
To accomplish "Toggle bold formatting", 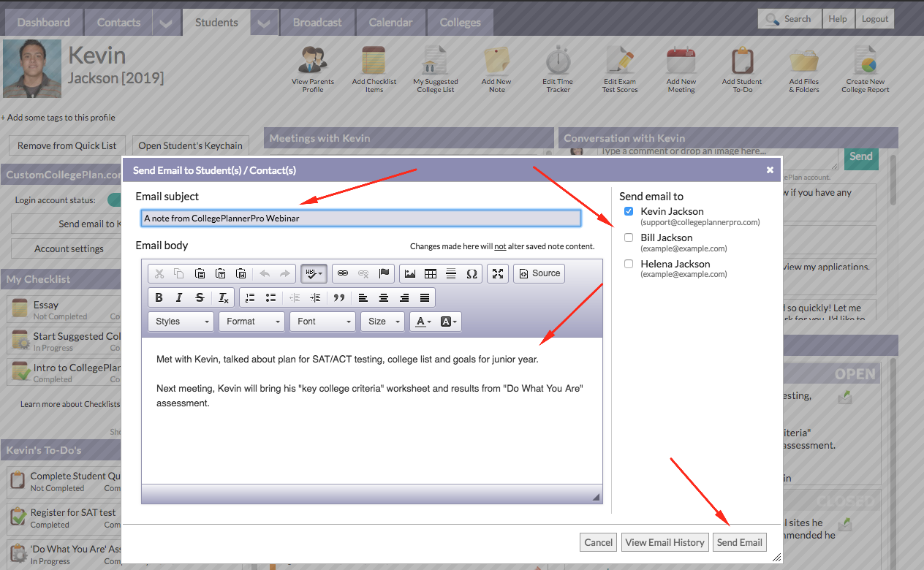I will (x=159, y=297).
